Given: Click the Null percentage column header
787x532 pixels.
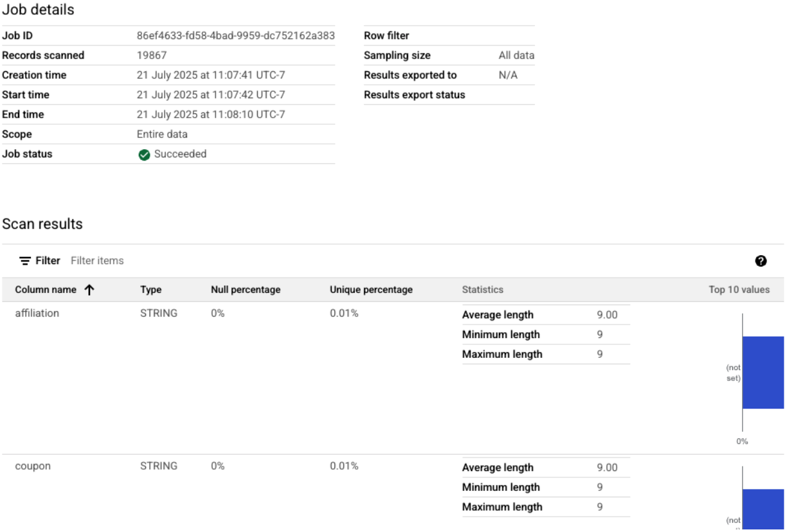Looking at the screenshot, I should (x=246, y=290).
